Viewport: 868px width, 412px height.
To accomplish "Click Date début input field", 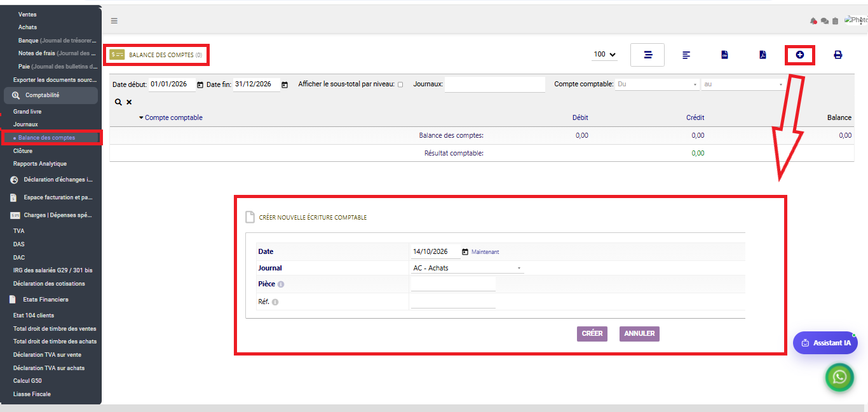I will pyautogui.click(x=172, y=84).
